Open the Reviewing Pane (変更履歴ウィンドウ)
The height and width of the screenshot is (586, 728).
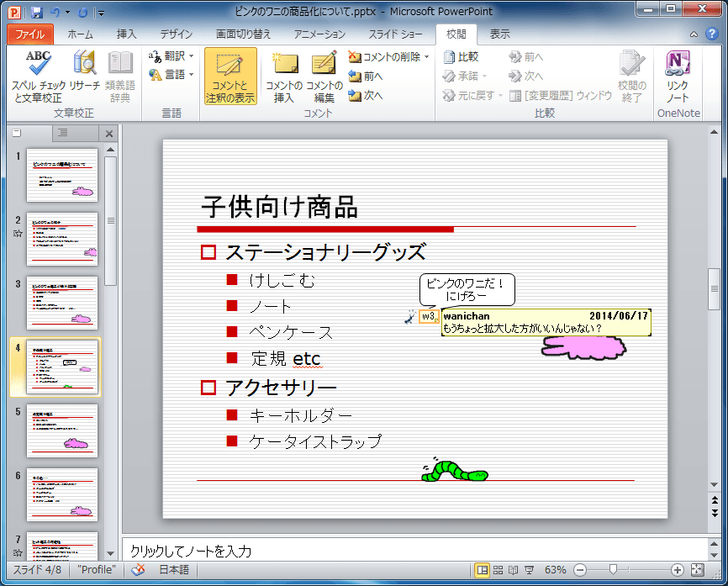tap(561, 95)
